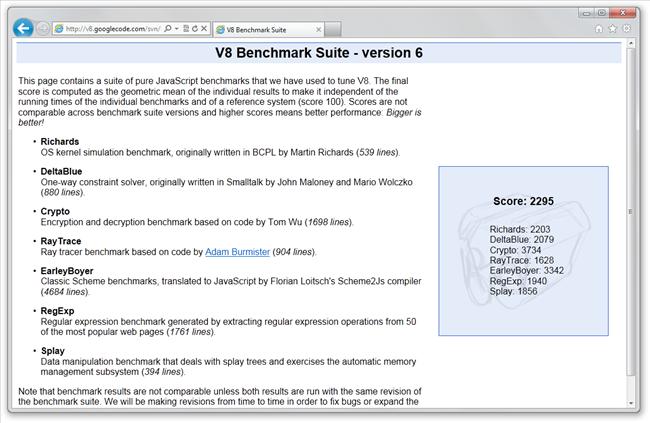650x423 pixels.
Task: Follow the Adam Burmister link
Action: [x=238, y=252]
